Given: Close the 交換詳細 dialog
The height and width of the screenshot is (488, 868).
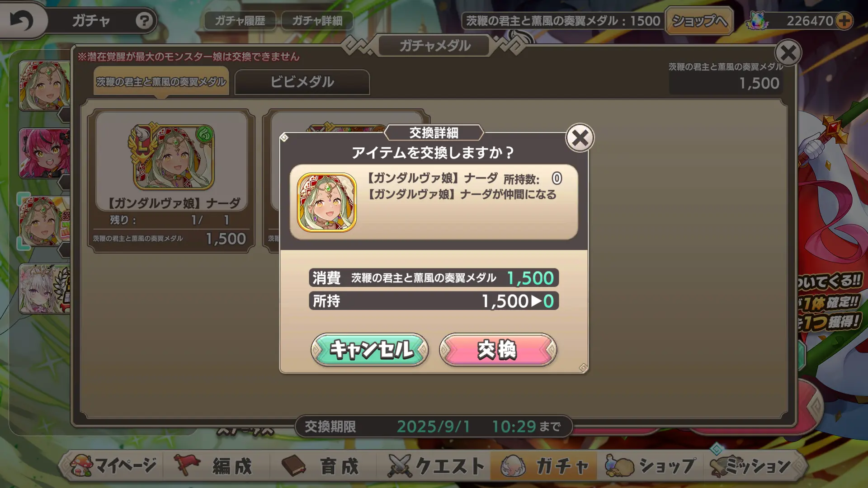Looking at the screenshot, I should [580, 138].
